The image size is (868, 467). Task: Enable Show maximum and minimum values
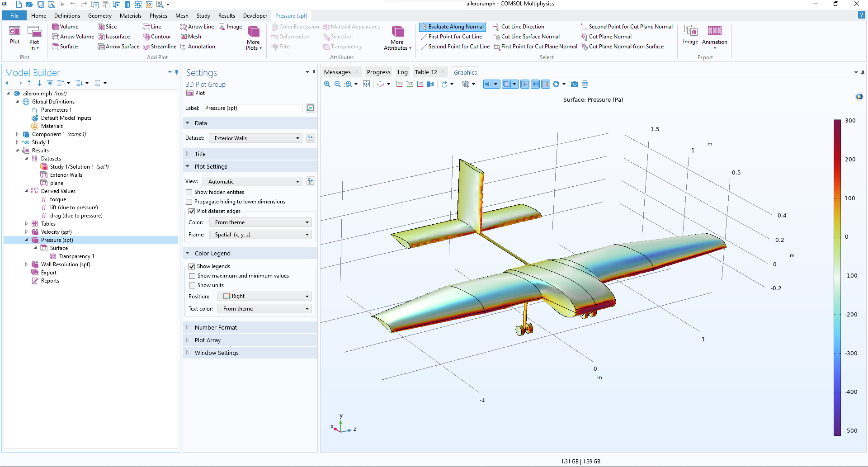192,276
